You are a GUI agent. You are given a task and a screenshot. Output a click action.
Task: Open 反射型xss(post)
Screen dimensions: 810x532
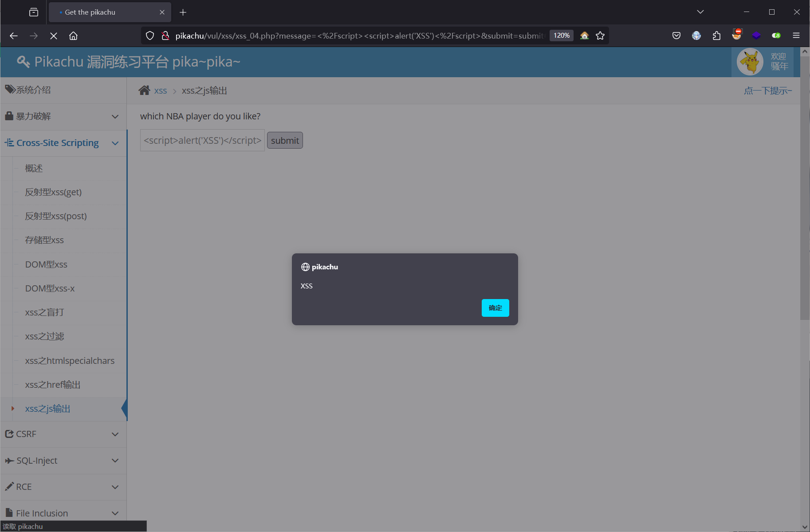56,216
